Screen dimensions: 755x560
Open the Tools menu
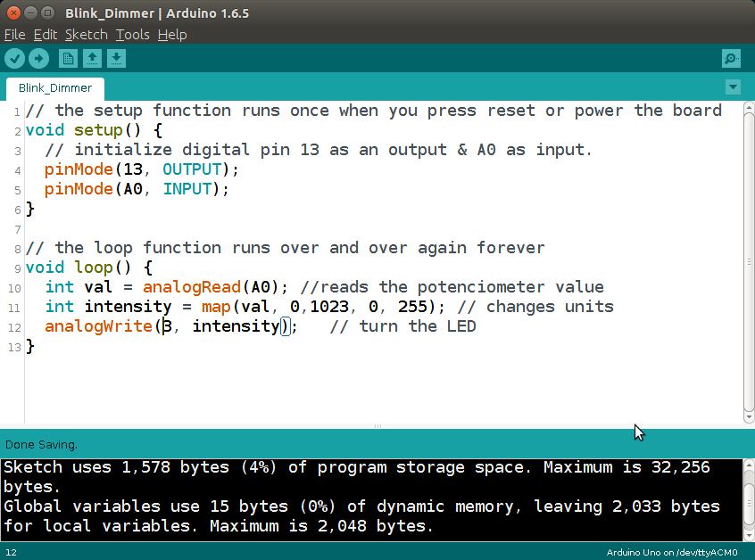[x=132, y=35]
